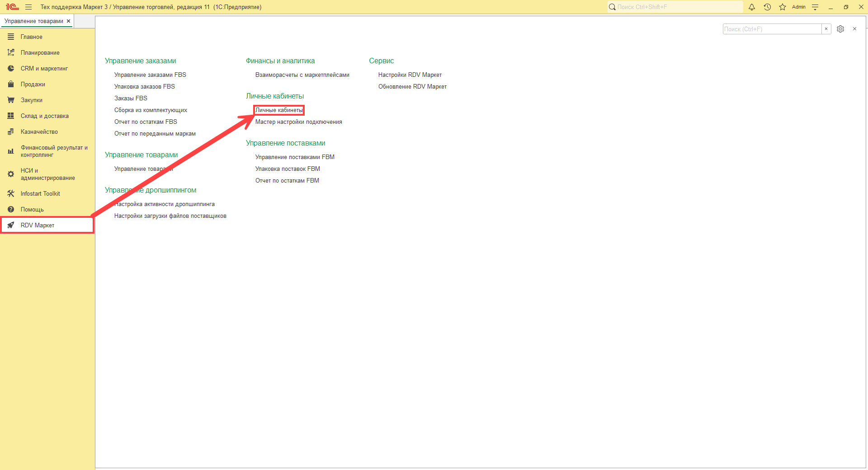Open the Казначейство section

47,132
